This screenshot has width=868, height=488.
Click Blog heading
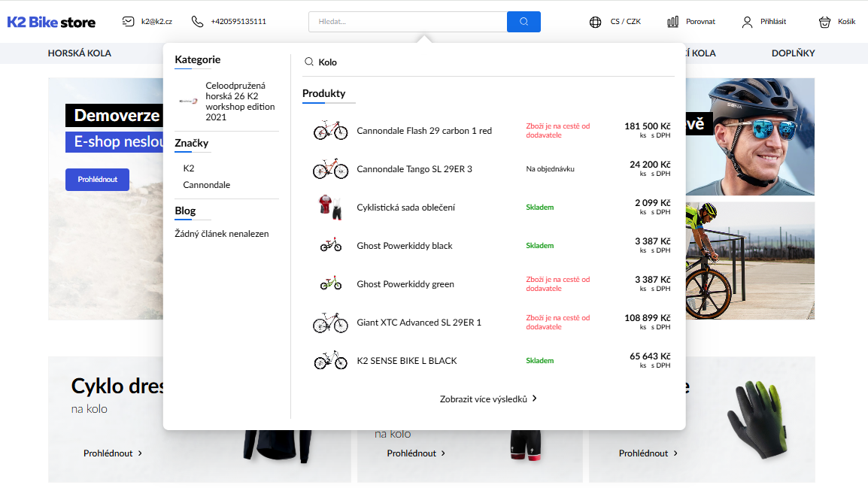(x=185, y=211)
